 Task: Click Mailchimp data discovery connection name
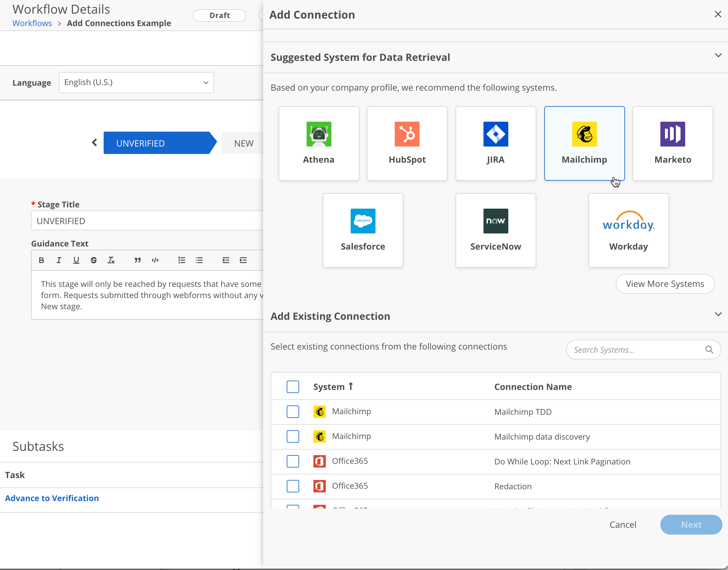(542, 437)
